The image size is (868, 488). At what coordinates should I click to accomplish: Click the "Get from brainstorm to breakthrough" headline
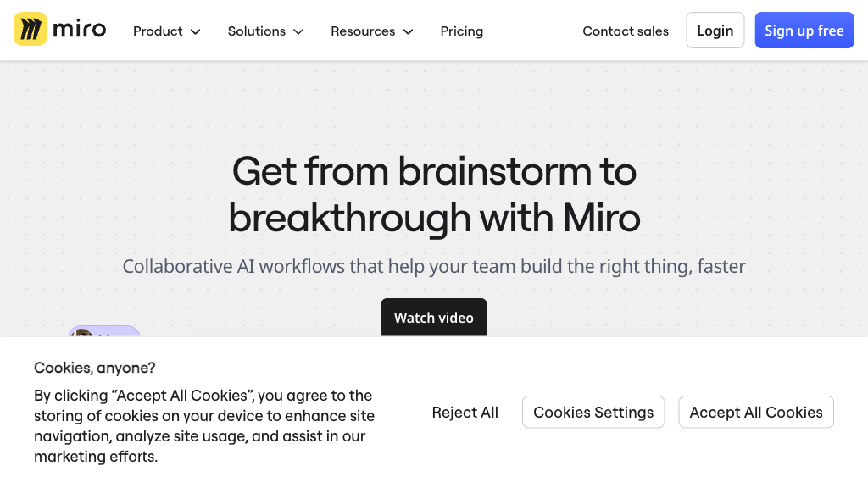[x=434, y=195]
